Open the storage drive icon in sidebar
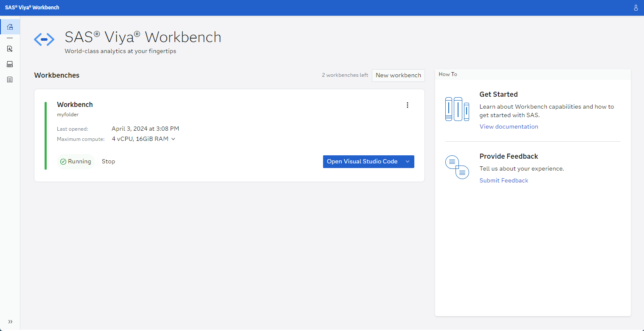The width and height of the screenshot is (644, 331). (x=10, y=64)
